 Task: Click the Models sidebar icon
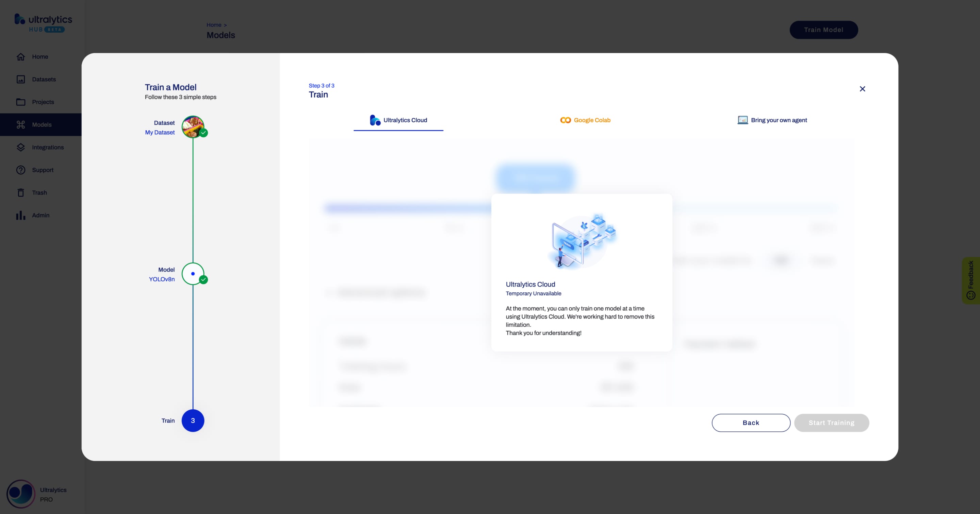(x=21, y=124)
